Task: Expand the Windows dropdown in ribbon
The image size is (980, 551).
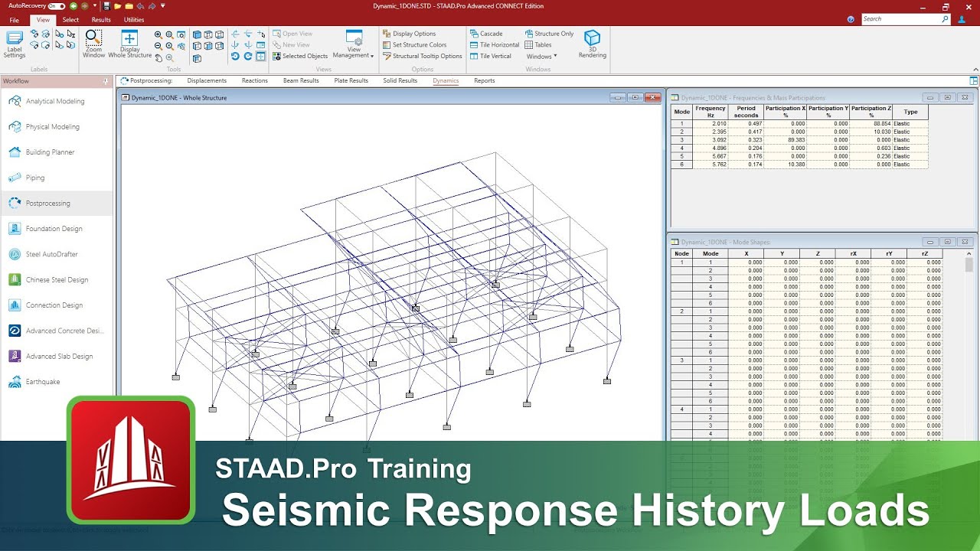Action: pos(541,56)
